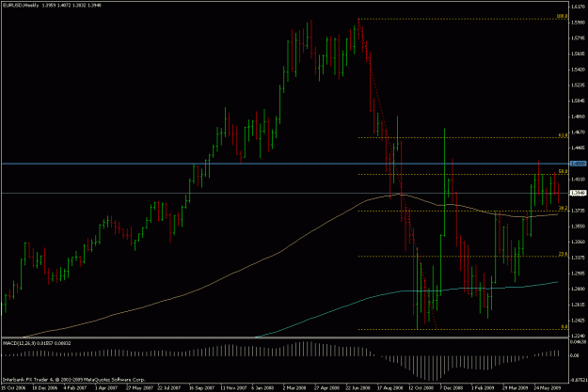Select the 61.8 Fibonacci level label
This screenshot has height=392, width=588.
coord(564,135)
